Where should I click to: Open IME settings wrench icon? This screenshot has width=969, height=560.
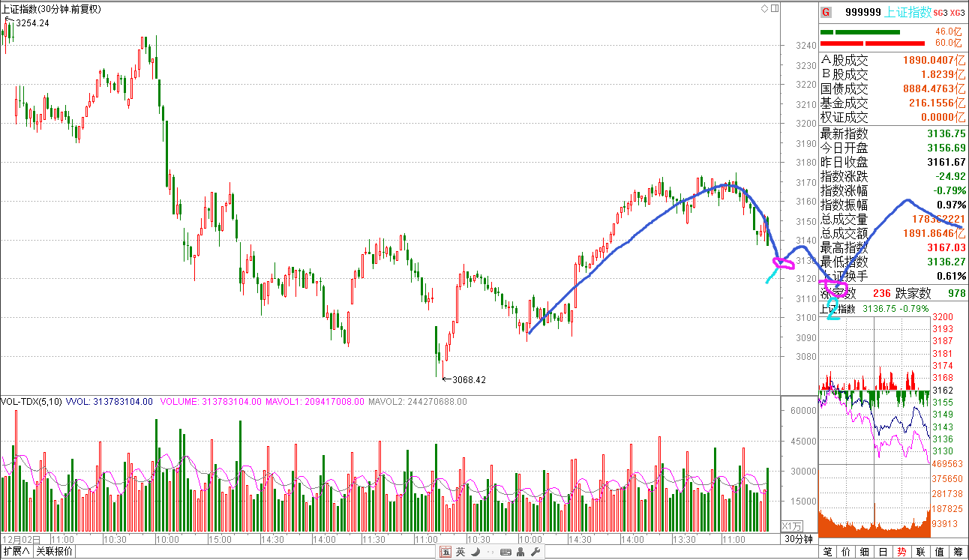pos(535,553)
